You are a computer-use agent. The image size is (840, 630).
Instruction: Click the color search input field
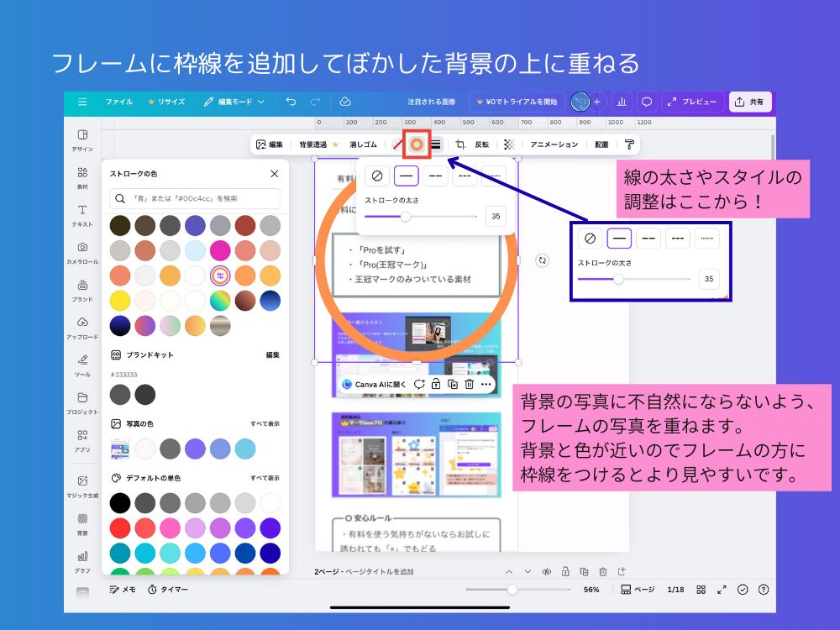tap(193, 199)
